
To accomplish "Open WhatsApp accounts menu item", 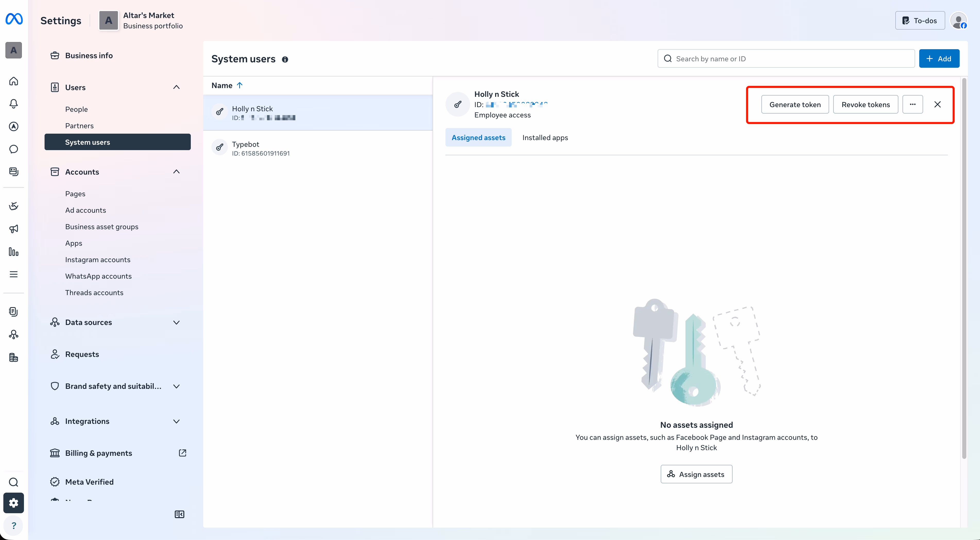I will pos(98,276).
